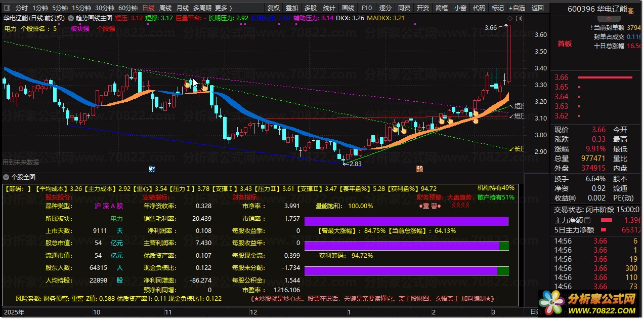Viewport: 644px width, 319px height.
Task: Collapse the 个股全图 panel arrow
Action: point(6,177)
